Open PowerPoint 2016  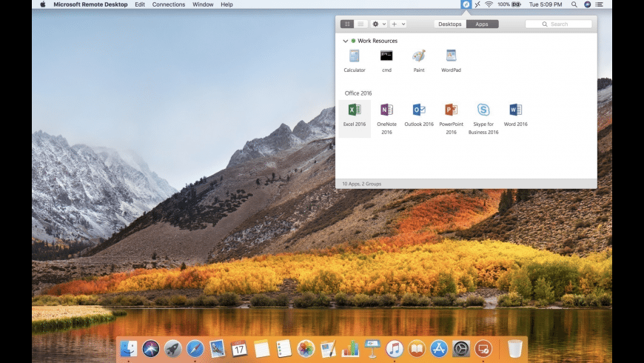click(451, 110)
